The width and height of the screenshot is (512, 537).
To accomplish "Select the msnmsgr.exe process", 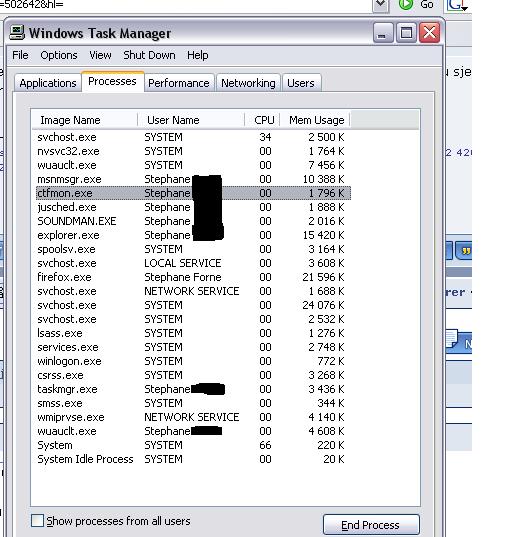I will click(193, 179).
